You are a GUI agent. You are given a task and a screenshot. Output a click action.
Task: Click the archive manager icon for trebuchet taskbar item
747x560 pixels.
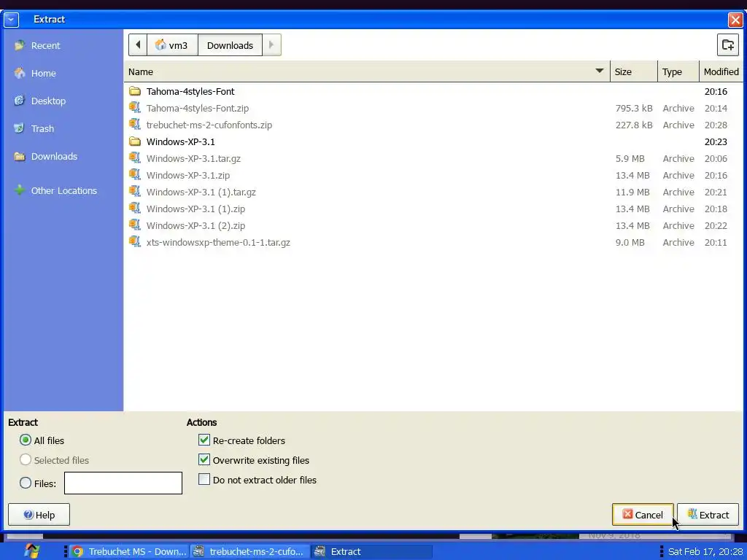pyautogui.click(x=198, y=551)
